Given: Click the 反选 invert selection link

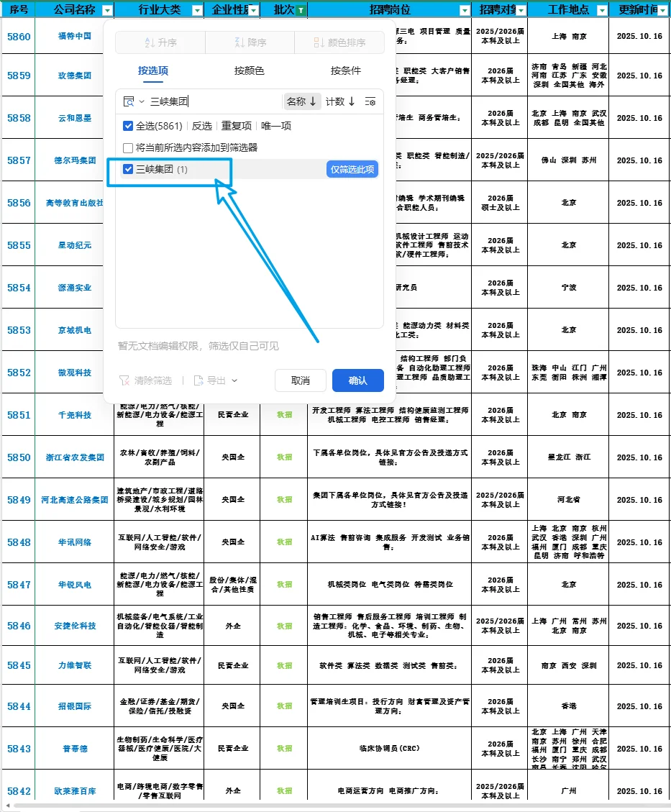Looking at the screenshot, I should pyautogui.click(x=202, y=126).
